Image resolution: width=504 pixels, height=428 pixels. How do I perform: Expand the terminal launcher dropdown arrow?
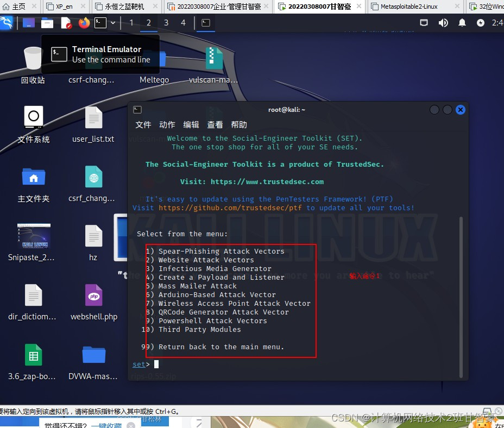pyautogui.click(x=113, y=23)
